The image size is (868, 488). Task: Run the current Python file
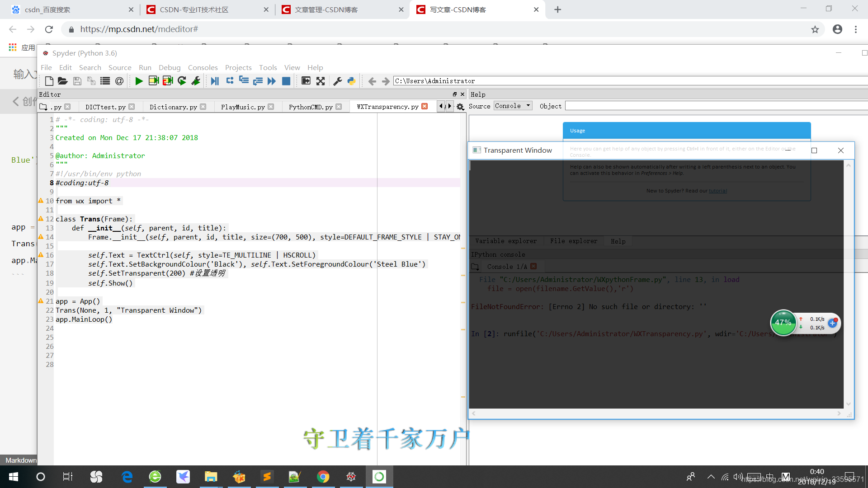pyautogui.click(x=139, y=81)
